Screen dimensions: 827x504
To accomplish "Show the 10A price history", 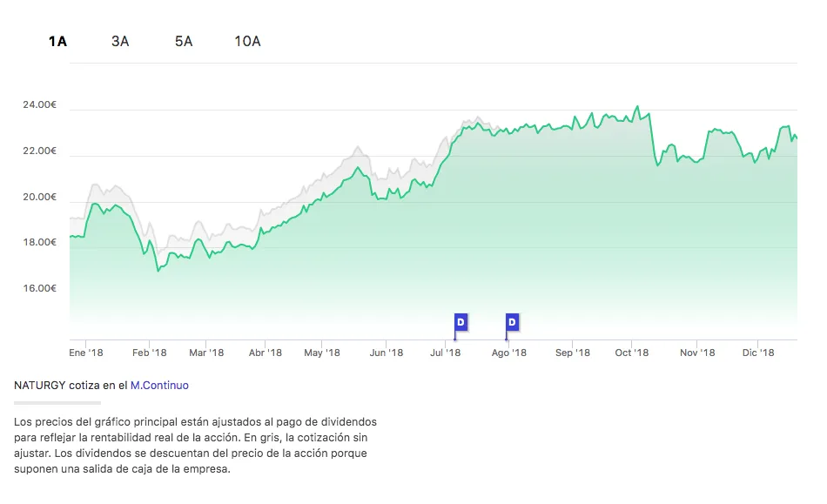I will click(247, 41).
